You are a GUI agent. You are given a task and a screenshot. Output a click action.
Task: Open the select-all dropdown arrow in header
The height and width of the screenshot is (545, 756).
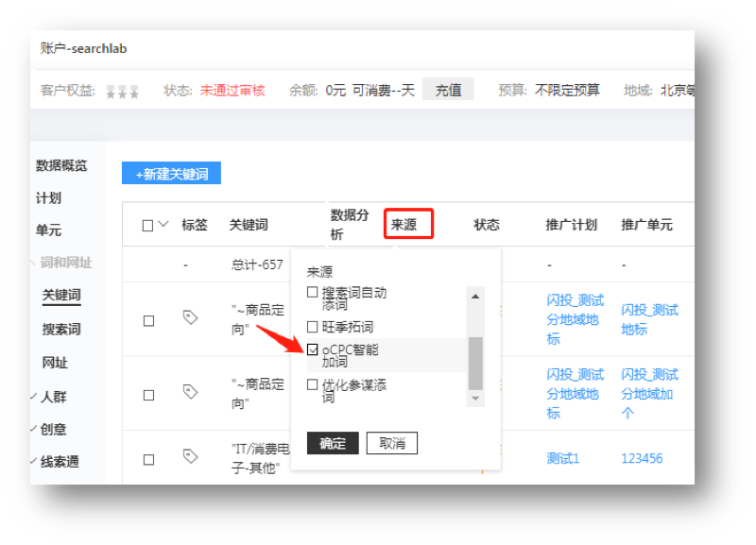pos(163,224)
